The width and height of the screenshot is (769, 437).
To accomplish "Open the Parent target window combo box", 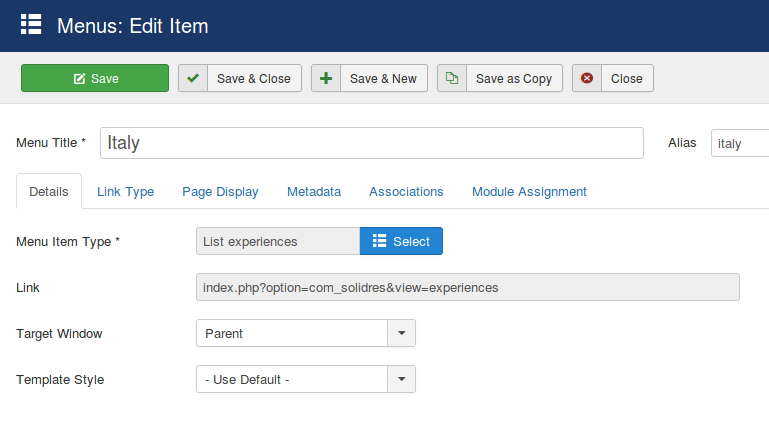I will [x=291, y=333].
